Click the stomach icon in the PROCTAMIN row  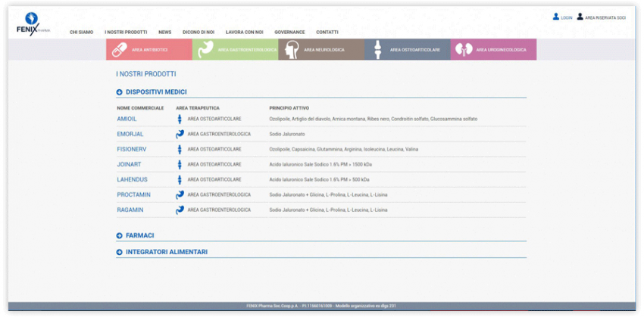pos(180,194)
